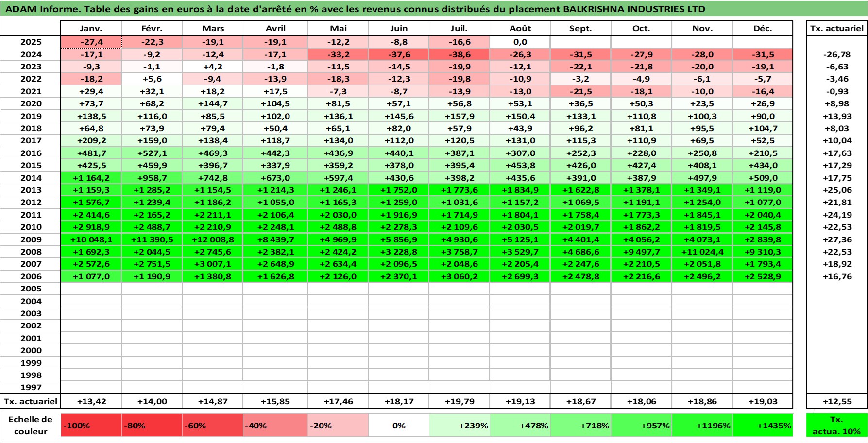Click 2024 actuarial rate -26,78

click(836, 54)
